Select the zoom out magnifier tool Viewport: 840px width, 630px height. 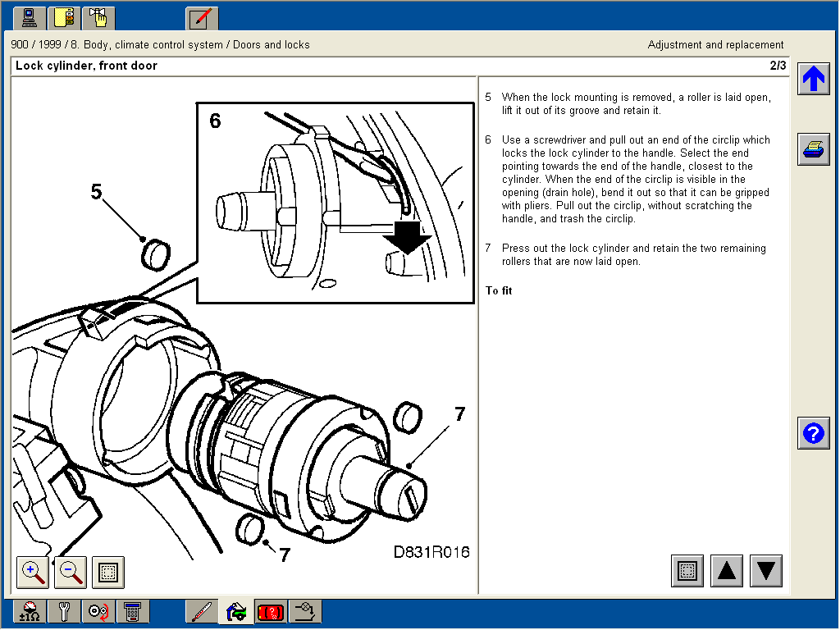pos(70,573)
